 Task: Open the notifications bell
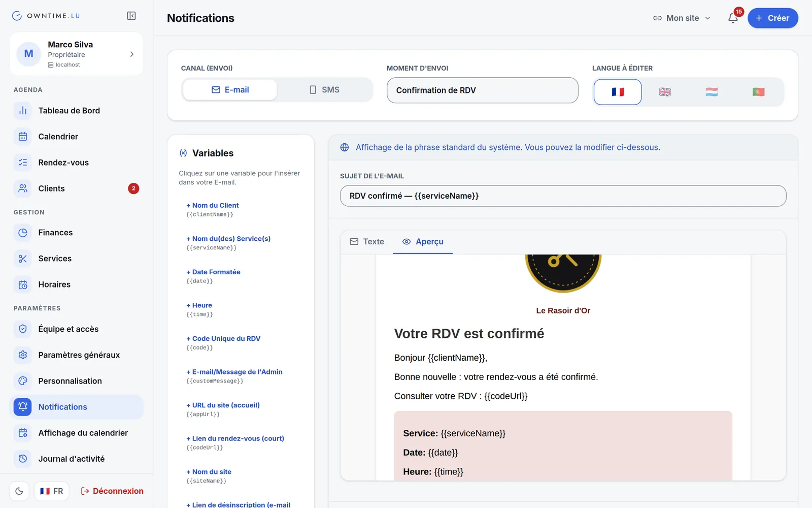pyautogui.click(x=733, y=18)
